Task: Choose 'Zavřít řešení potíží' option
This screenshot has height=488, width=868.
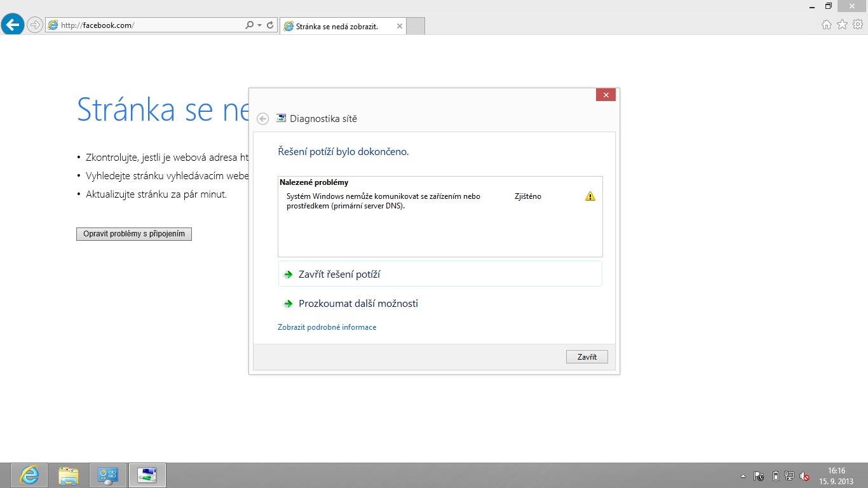Action: (x=339, y=274)
